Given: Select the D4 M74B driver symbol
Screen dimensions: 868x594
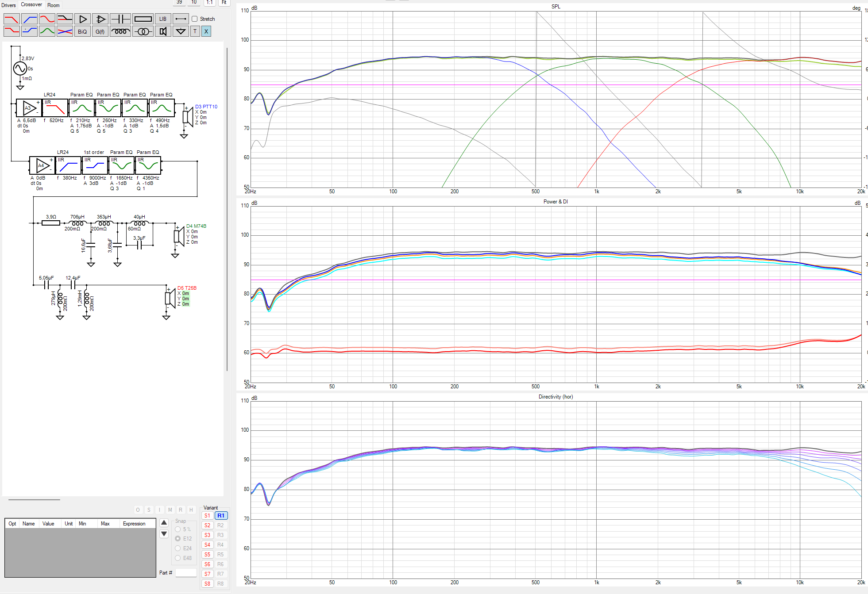Looking at the screenshot, I should point(179,237).
